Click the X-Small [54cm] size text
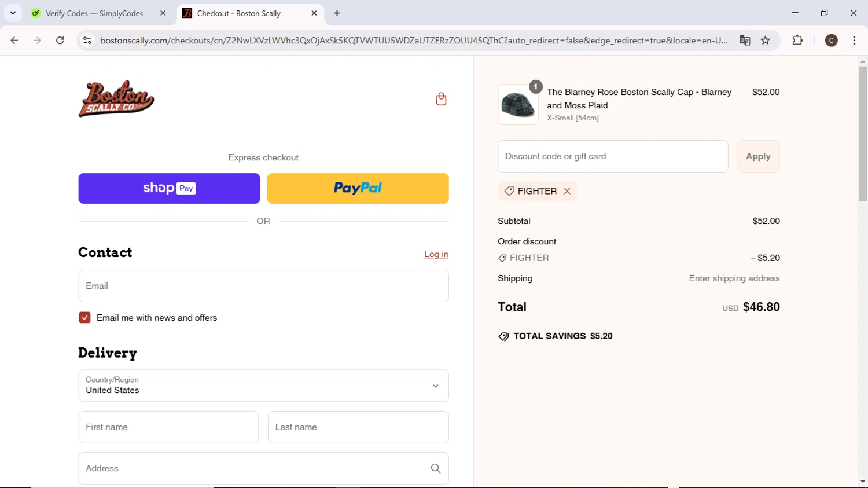The width and height of the screenshot is (868, 488). tap(573, 118)
